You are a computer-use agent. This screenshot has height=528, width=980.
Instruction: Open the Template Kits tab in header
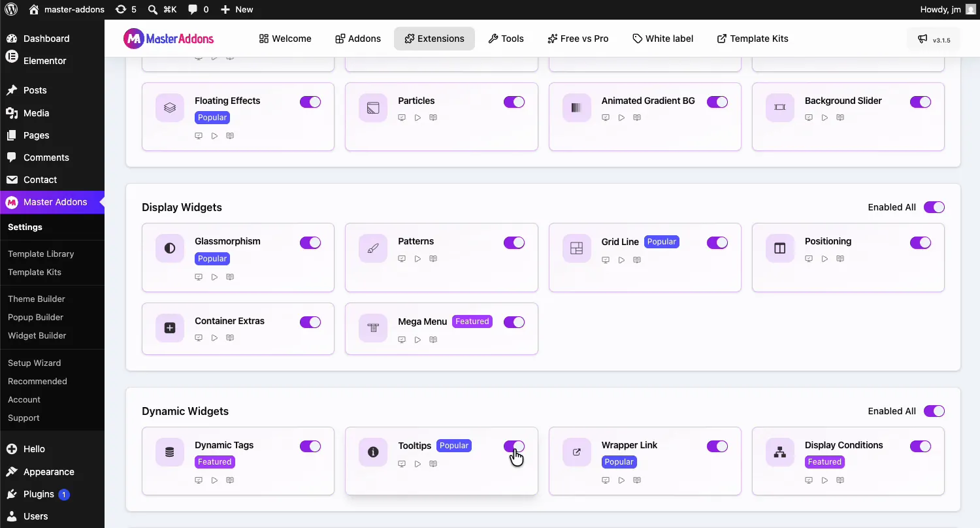pos(753,39)
